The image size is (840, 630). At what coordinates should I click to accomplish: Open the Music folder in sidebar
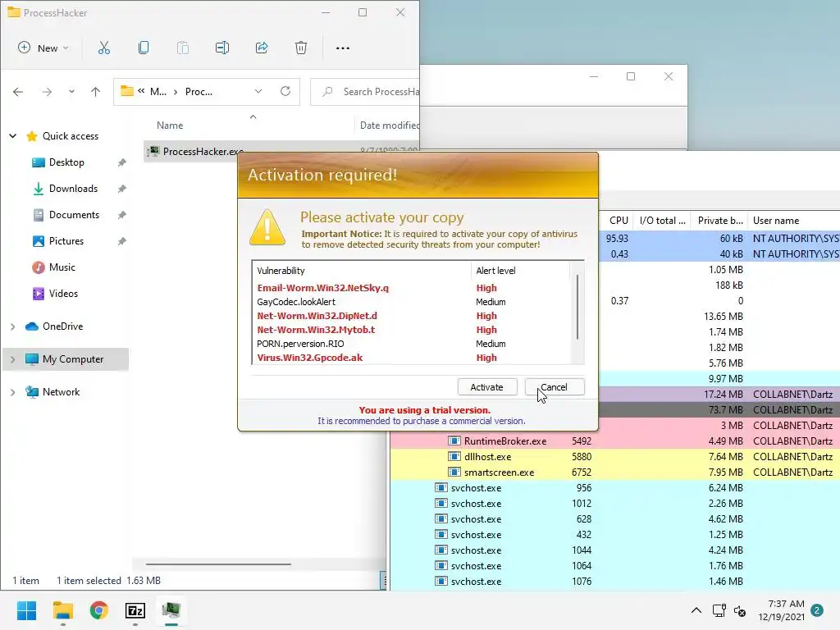(x=62, y=267)
